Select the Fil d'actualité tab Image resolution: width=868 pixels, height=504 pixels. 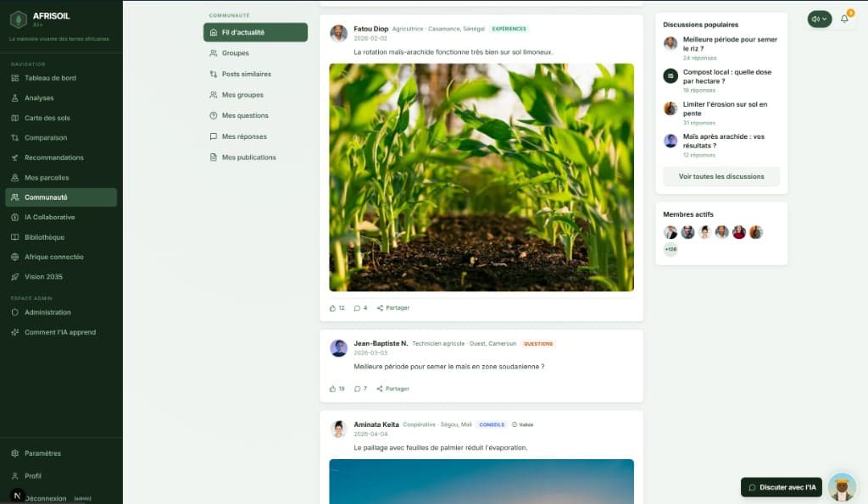pyautogui.click(x=255, y=32)
